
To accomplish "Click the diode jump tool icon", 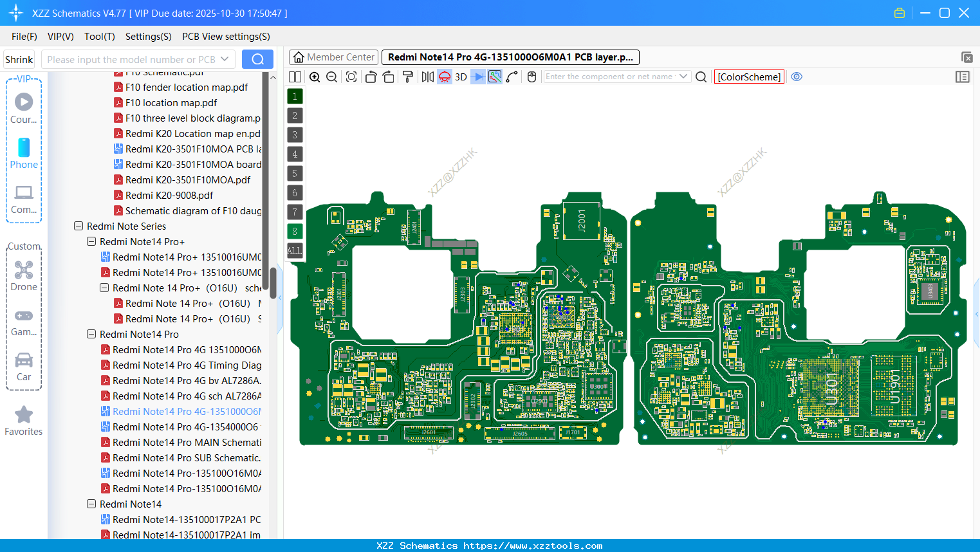I will (477, 77).
